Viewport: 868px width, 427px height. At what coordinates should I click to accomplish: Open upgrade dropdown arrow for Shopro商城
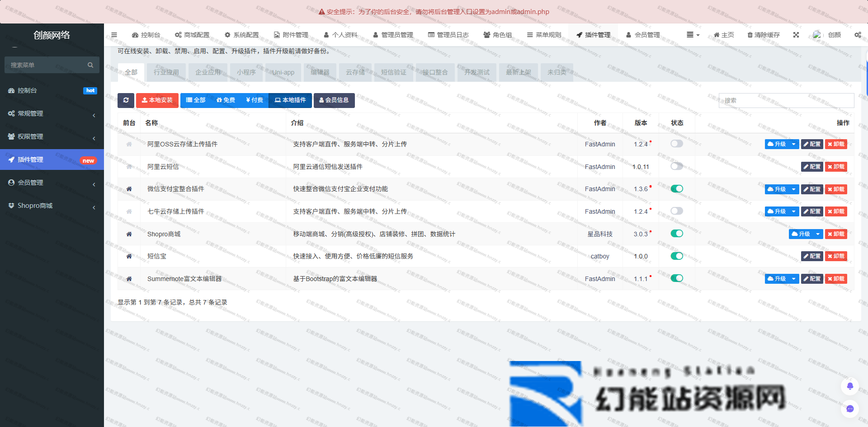(817, 234)
